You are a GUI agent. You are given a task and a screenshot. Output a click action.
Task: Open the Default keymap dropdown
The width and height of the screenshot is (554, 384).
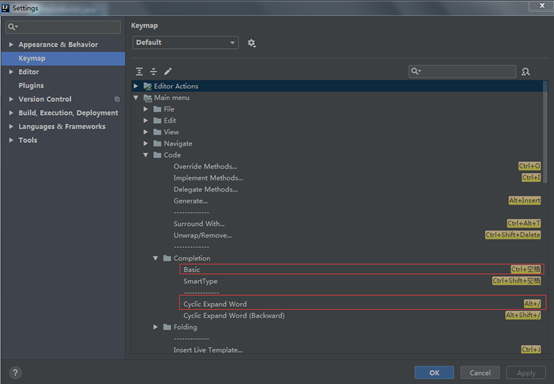[x=185, y=43]
